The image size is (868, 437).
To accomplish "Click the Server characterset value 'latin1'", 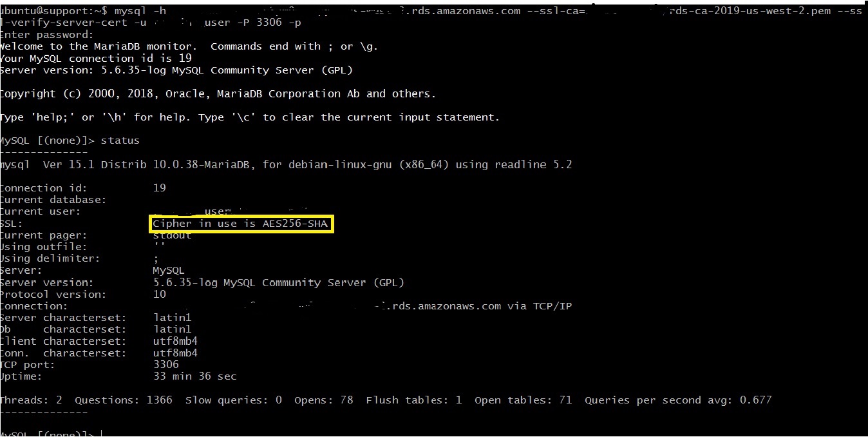I will (x=173, y=317).
